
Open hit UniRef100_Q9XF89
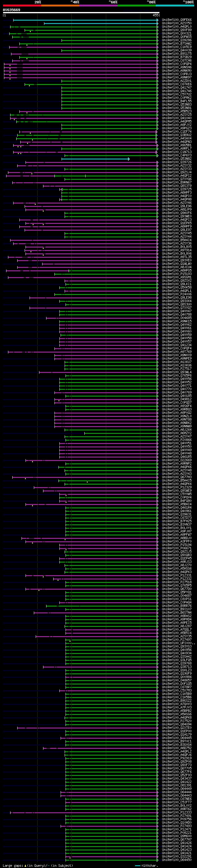177,30
